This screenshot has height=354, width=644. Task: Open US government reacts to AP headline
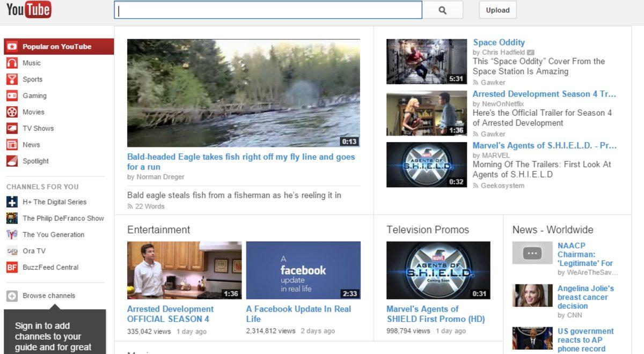pyautogui.click(x=586, y=340)
